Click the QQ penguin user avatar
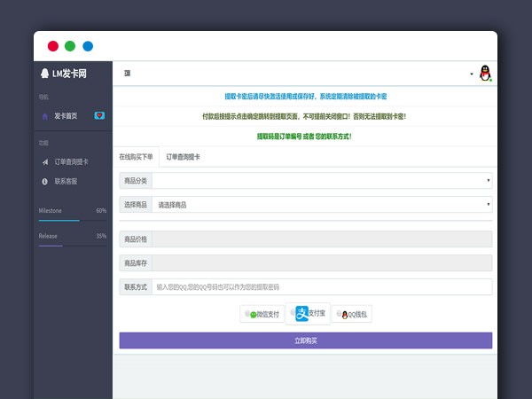 [484, 74]
